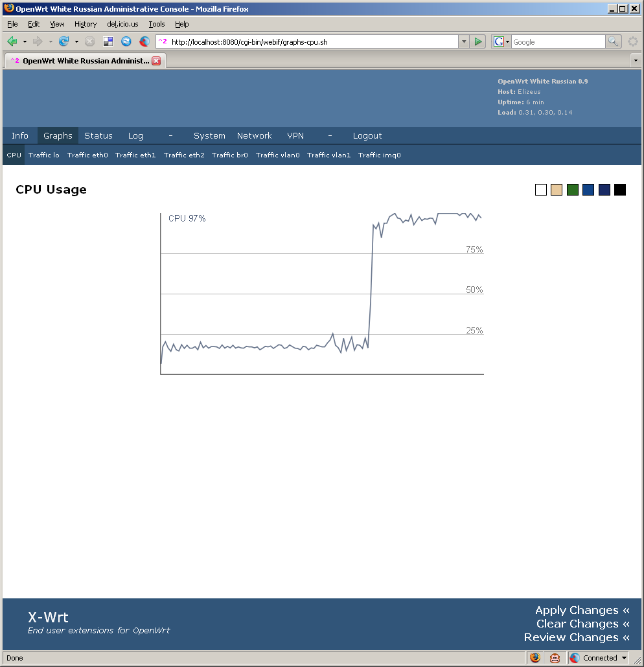Click the Clear Changes link
The image size is (644, 667).
(x=582, y=624)
